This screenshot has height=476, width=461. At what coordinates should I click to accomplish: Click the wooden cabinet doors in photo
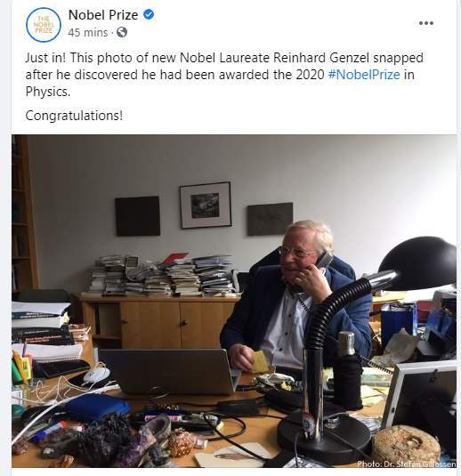tap(179, 325)
